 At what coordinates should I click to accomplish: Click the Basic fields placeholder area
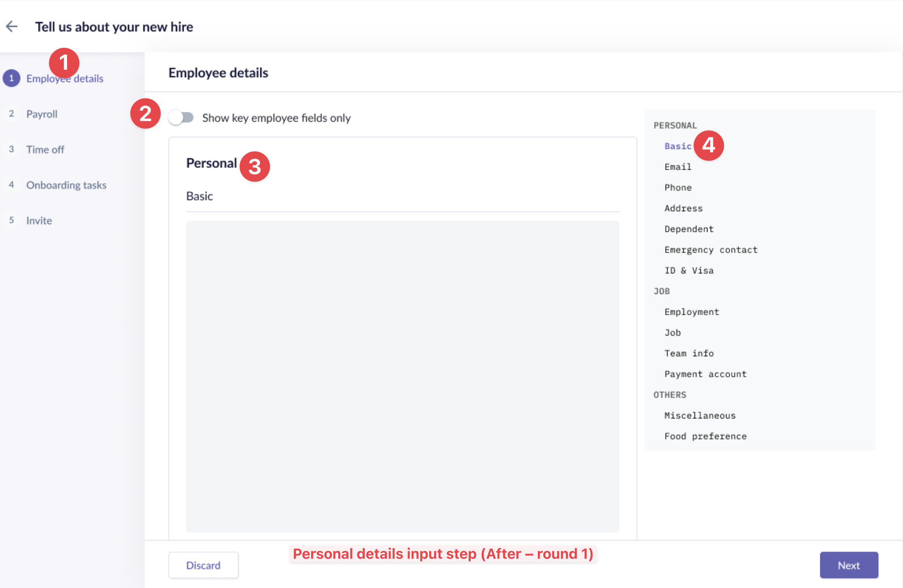pyautogui.click(x=402, y=376)
